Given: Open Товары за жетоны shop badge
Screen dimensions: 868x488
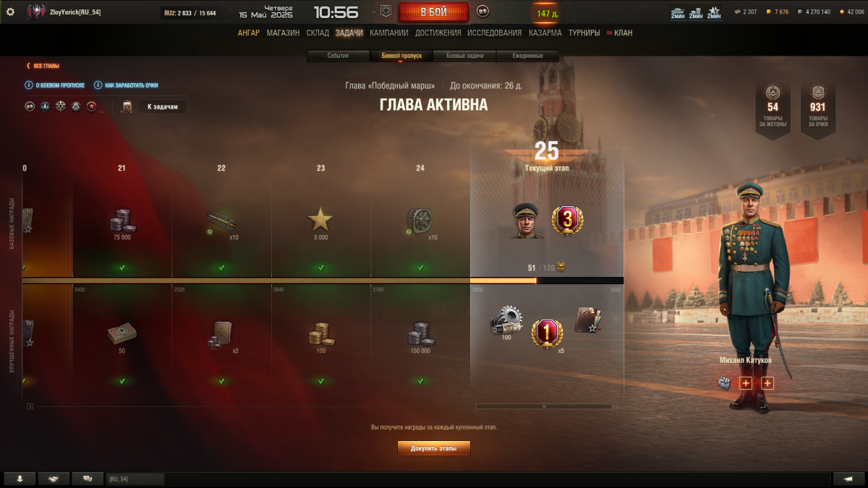Looking at the screenshot, I should (x=773, y=108).
